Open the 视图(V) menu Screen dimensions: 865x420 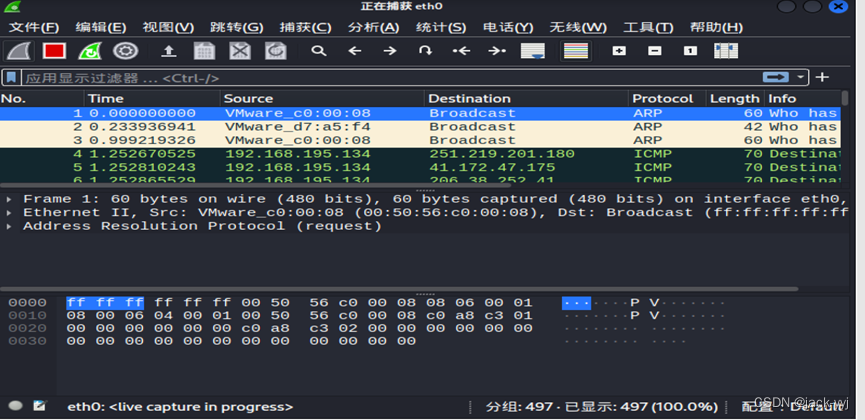[x=168, y=28]
